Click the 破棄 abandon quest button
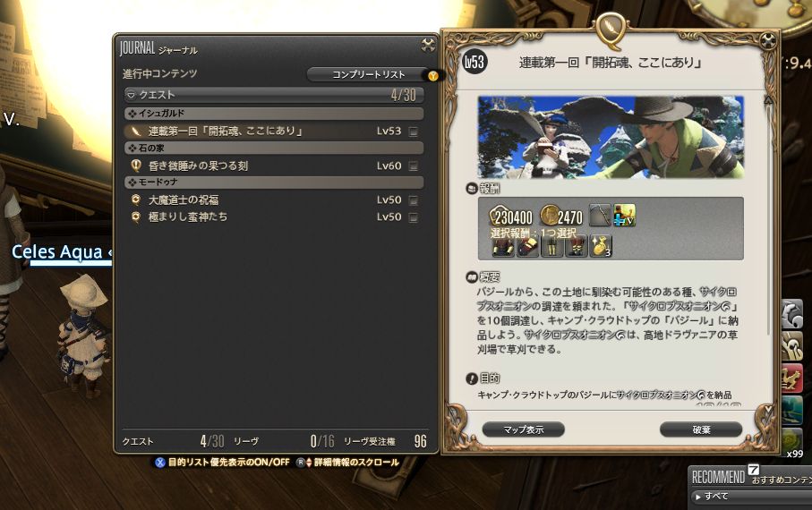Viewport: 812px width, 510px height. pyautogui.click(x=701, y=429)
